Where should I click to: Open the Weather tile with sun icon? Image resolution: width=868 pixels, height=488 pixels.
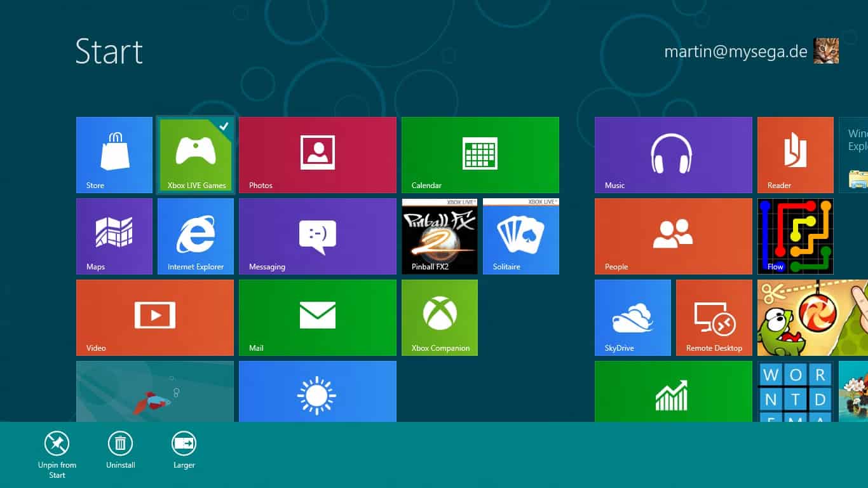(318, 391)
